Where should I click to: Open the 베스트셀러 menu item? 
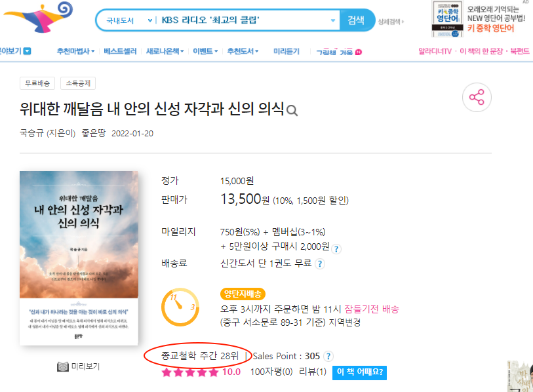(x=120, y=51)
